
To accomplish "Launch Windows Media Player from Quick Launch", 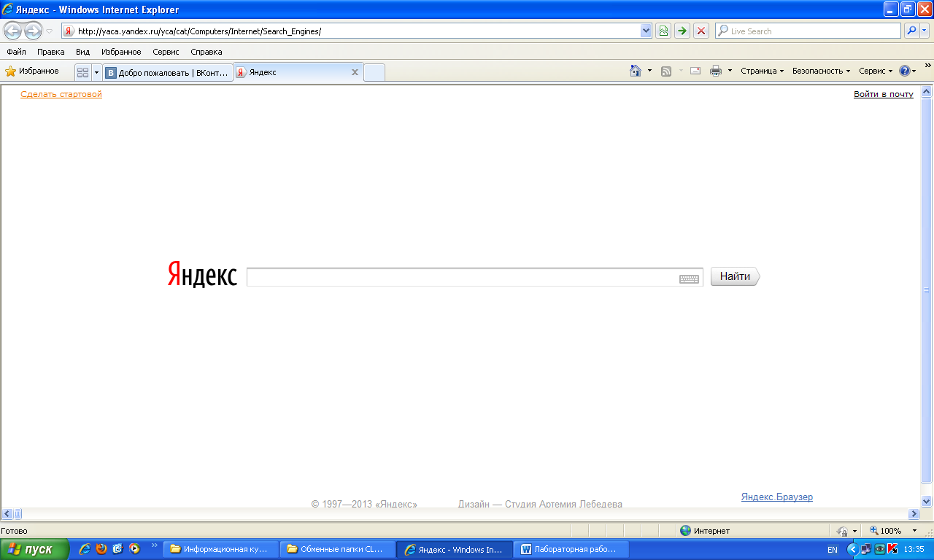I will click(134, 549).
